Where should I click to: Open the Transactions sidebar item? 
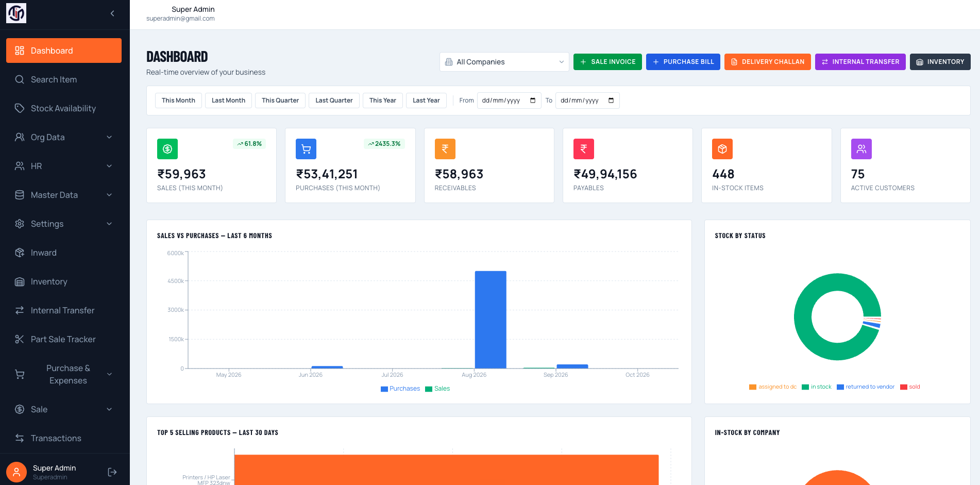tap(64, 438)
